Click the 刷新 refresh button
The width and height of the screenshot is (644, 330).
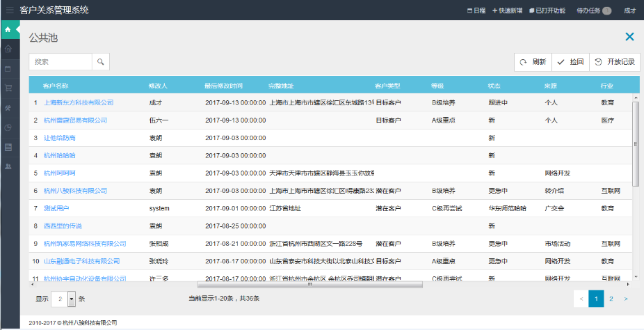[533, 62]
